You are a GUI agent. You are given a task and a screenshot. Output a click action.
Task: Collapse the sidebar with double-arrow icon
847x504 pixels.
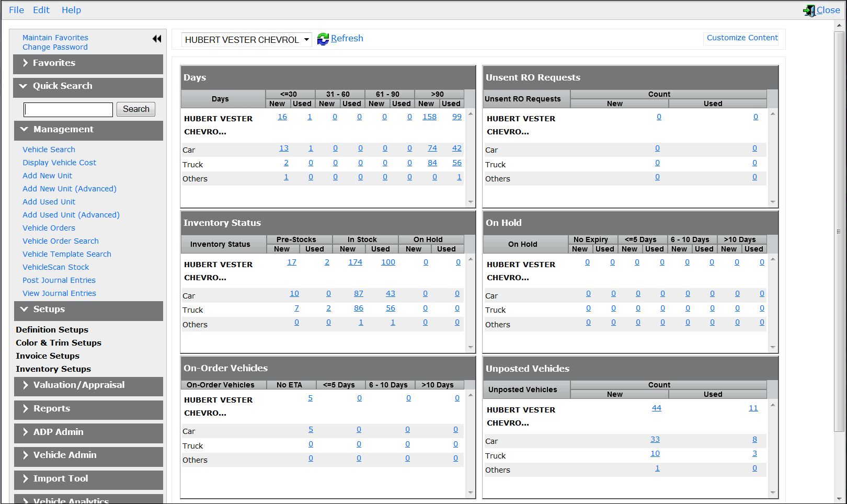point(157,39)
